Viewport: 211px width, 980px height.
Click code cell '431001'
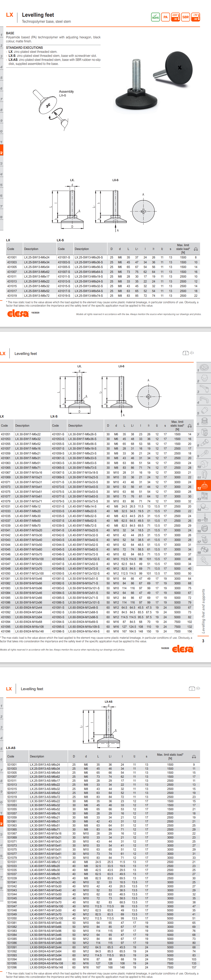12,257
